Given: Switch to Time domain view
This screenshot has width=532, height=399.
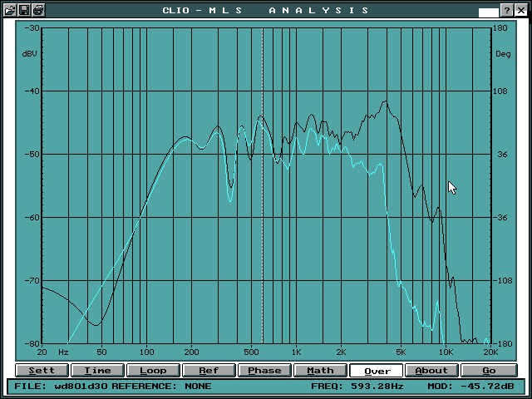Looking at the screenshot, I should [x=97, y=371].
